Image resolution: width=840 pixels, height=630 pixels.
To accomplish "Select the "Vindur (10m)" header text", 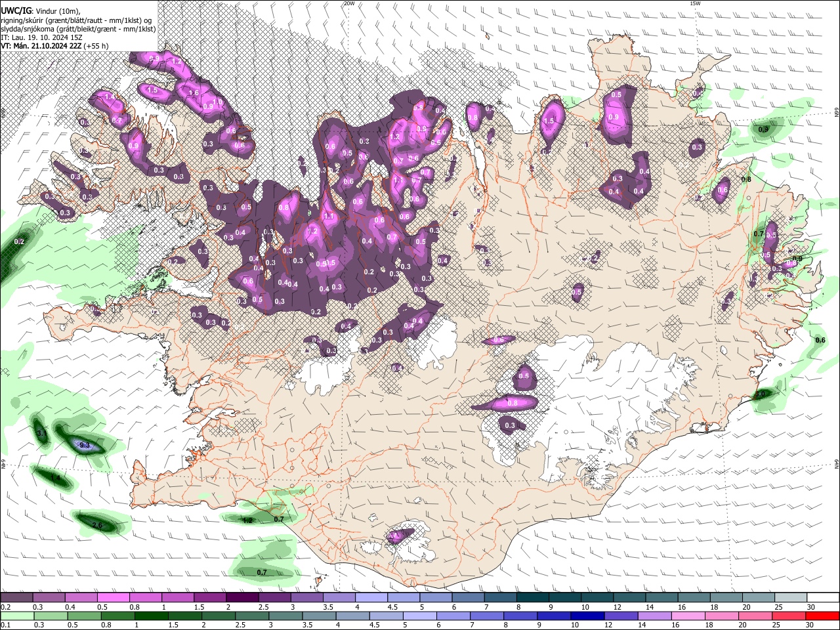I will point(57,10).
